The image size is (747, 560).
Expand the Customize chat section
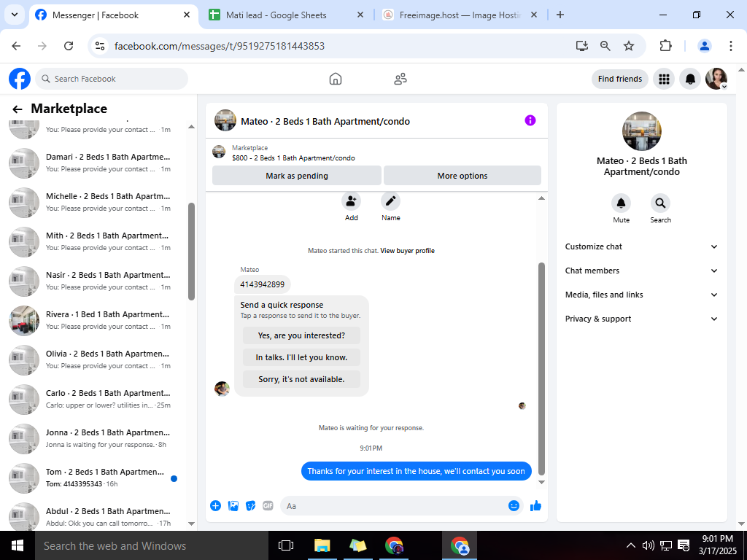tap(641, 246)
